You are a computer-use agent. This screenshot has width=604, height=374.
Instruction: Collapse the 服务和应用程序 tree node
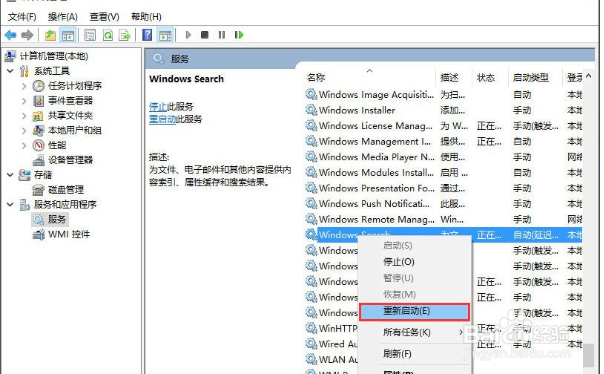click(x=10, y=205)
